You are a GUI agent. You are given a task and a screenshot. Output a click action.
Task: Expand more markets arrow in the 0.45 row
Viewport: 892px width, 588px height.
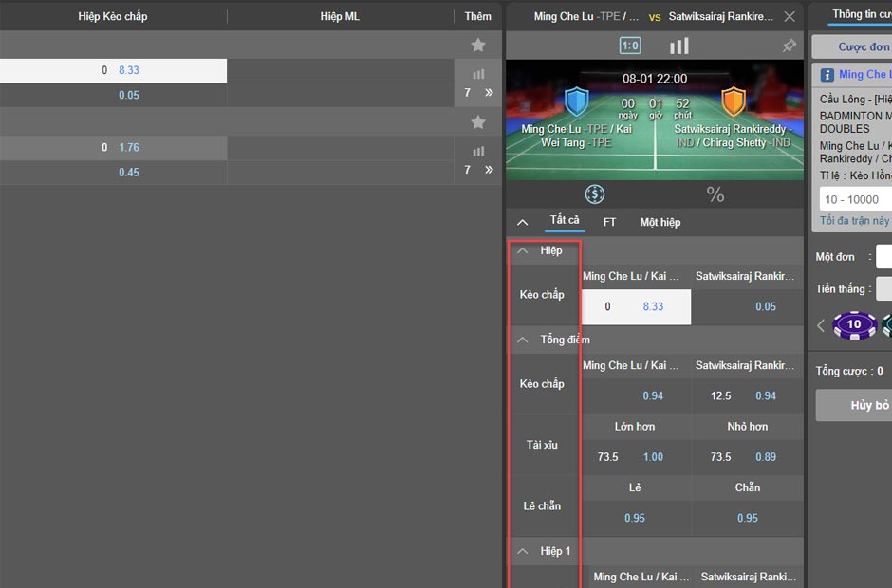coord(489,170)
